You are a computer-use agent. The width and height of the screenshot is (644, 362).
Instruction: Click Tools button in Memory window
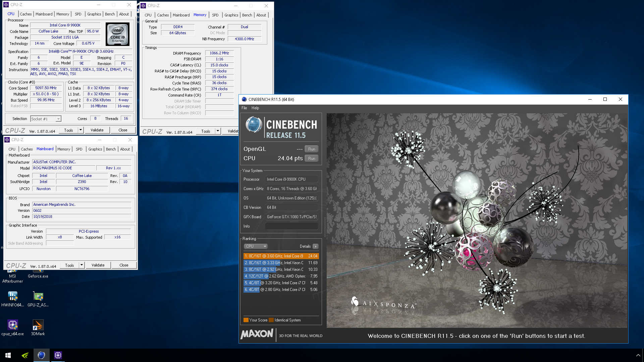coord(206,131)
